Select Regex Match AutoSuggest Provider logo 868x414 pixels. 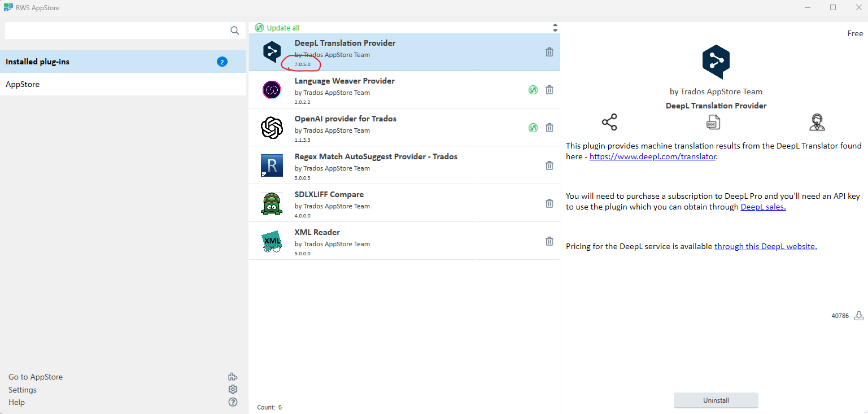pos(272,165)
